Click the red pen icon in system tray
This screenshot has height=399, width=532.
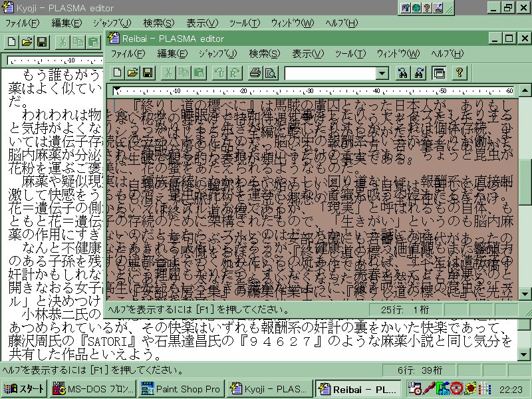tap(430, 389)
